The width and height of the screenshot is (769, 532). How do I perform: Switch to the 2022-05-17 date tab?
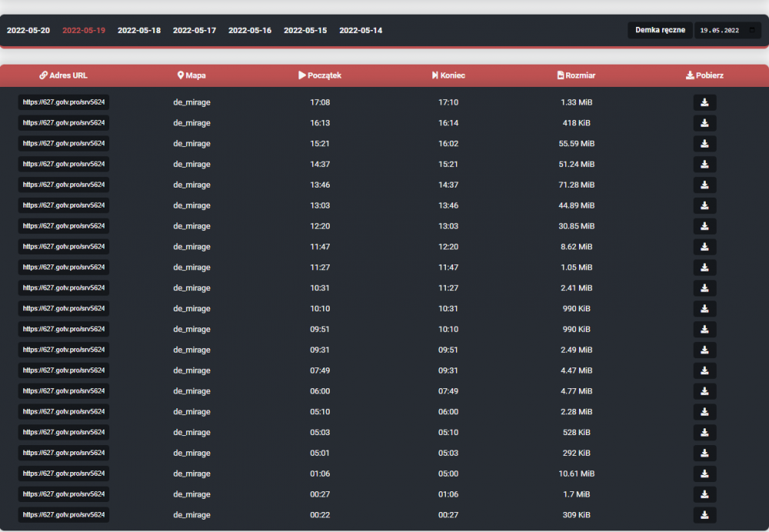click(x=195, y=31)
